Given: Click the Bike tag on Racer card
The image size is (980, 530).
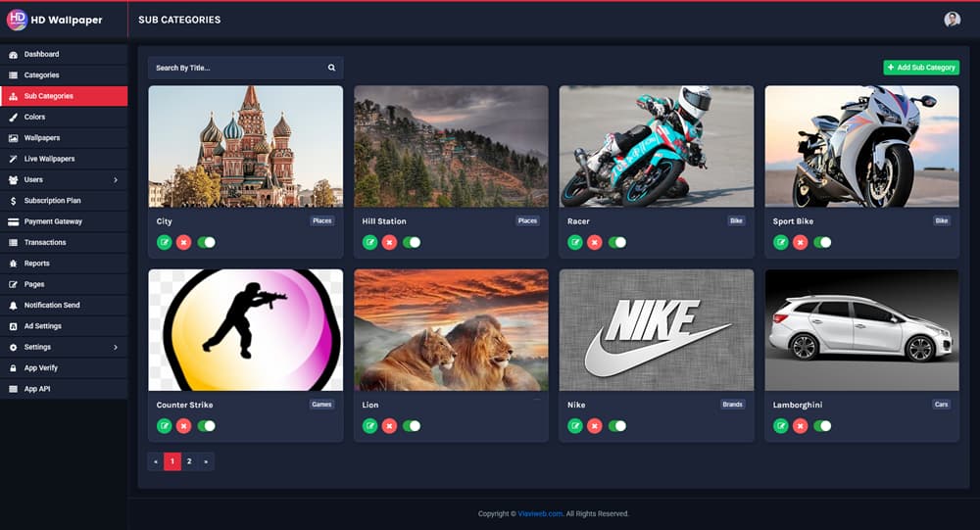Looking at the screenshot, I should [736, 220].
